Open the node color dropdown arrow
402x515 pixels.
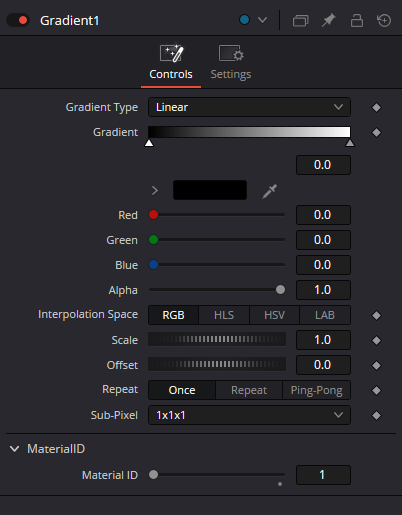[262, 20]
